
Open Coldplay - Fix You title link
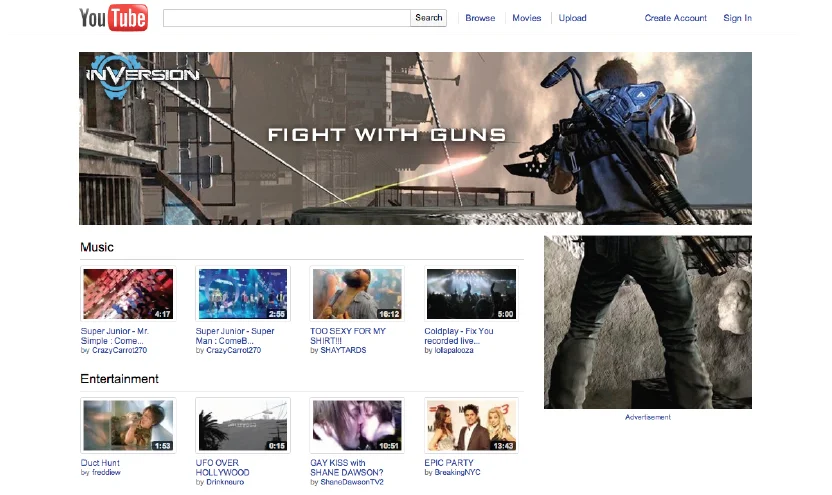(x=459, y=336)
